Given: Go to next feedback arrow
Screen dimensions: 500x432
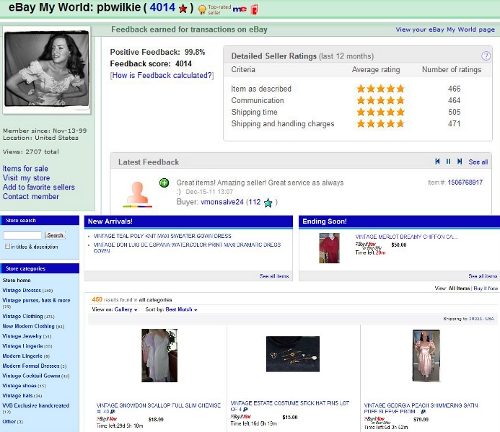Looking at the screenshot, I should [459, 161].
